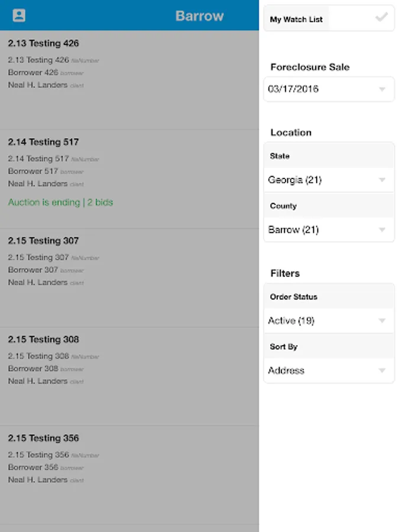This screenshot has height=532, width=399.
Task: Open the Sort By Address selector
Action: pyautogui.click(x=329, y=371)
